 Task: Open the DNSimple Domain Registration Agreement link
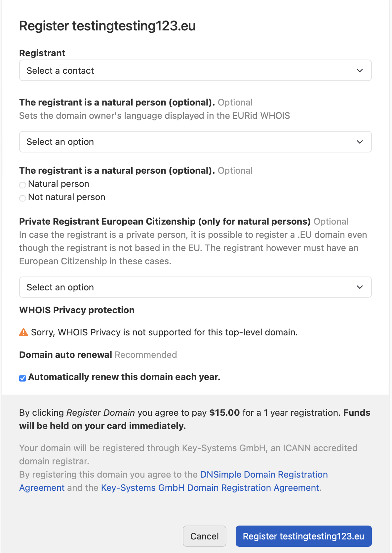263,474
